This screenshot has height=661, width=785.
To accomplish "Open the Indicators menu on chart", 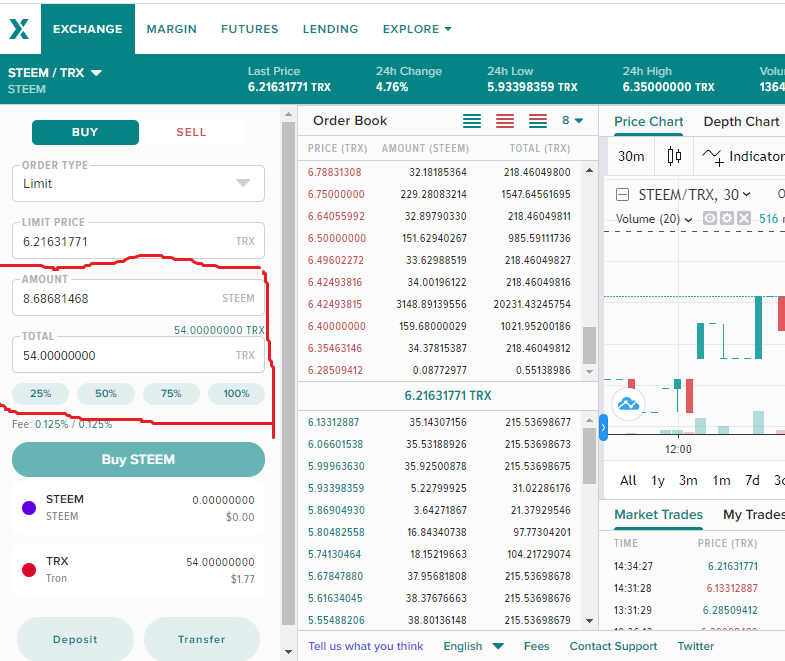I will 743,157.
